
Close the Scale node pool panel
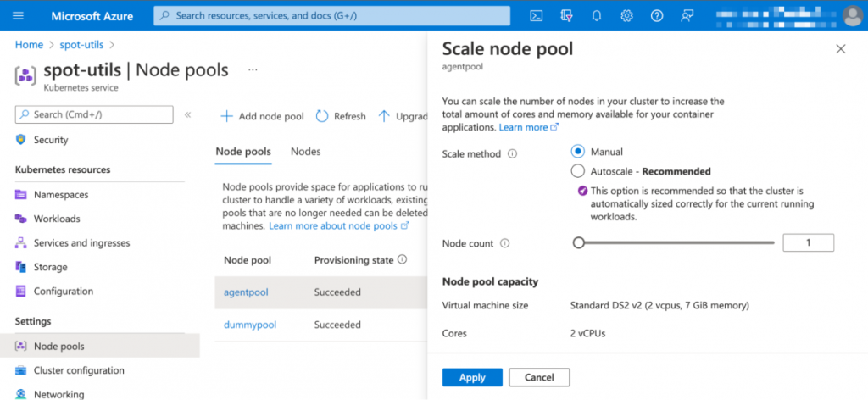841,49
